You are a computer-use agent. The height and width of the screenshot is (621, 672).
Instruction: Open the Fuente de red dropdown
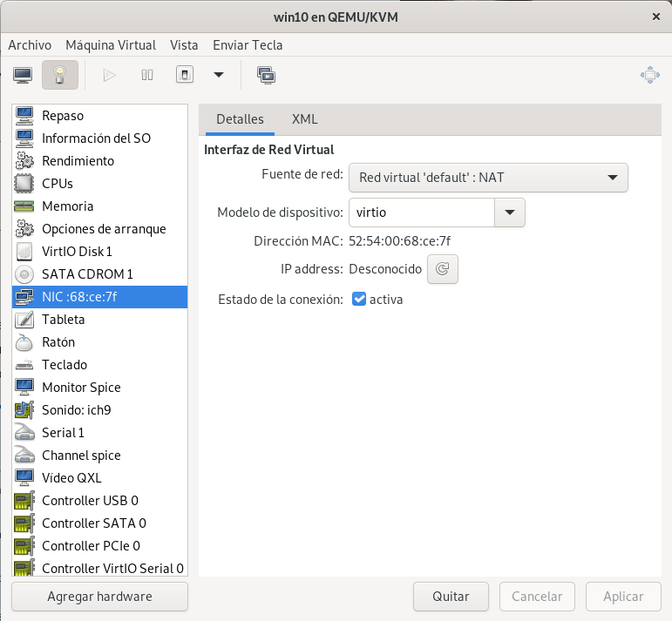click(488, 178)
